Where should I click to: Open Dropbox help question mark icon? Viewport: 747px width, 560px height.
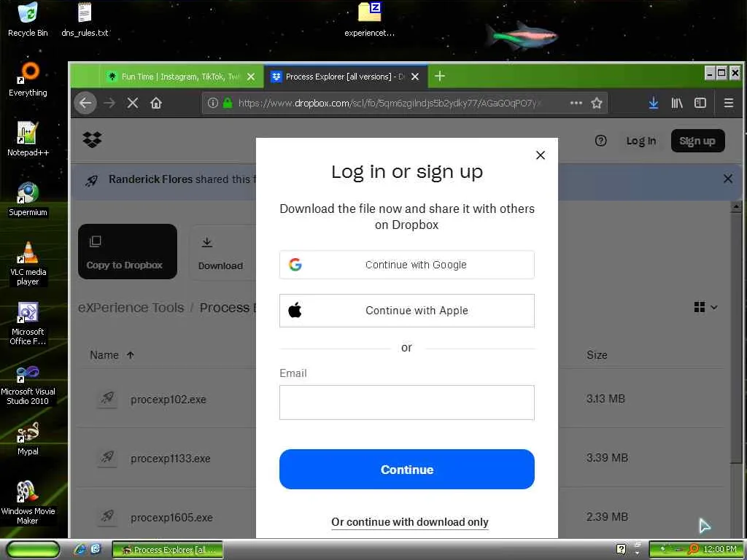point(601,141)
